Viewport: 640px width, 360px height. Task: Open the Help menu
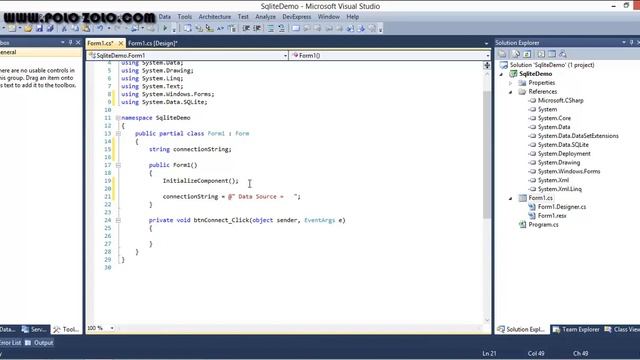coord(353,17)
